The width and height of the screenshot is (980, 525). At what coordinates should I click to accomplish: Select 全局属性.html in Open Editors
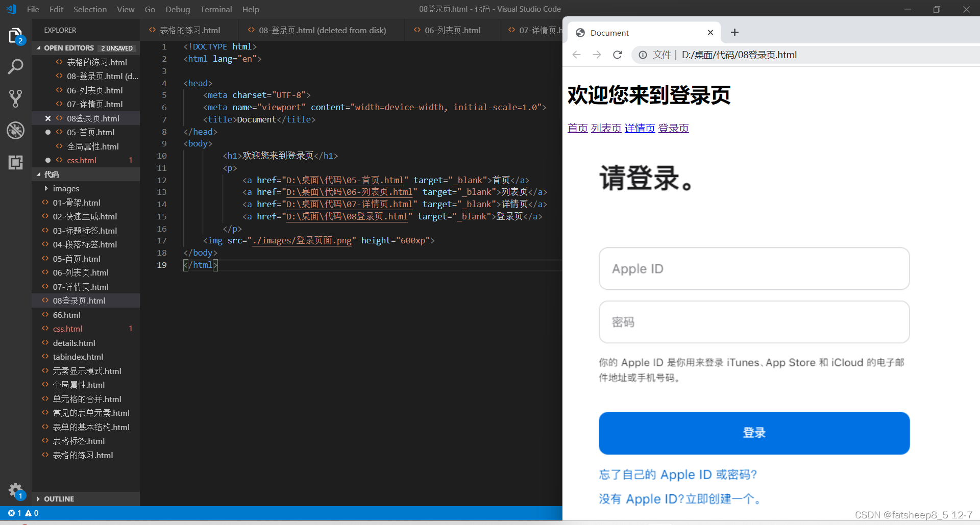92,146
